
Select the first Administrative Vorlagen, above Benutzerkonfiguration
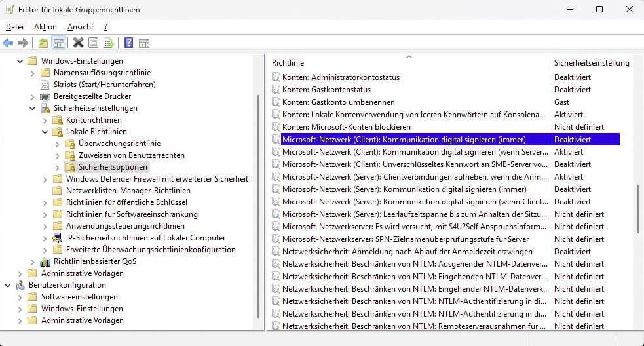82,273
